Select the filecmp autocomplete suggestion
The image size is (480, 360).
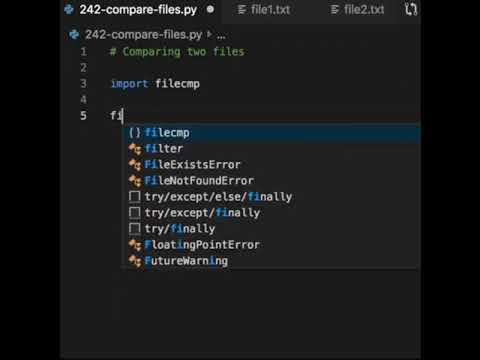tap(271, 133)
